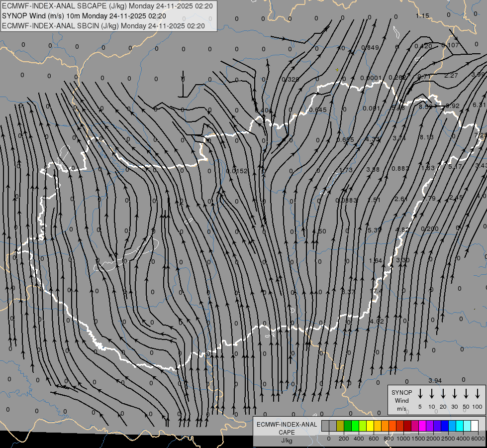Select the dark blue swatch before 2500

(444, 426)
